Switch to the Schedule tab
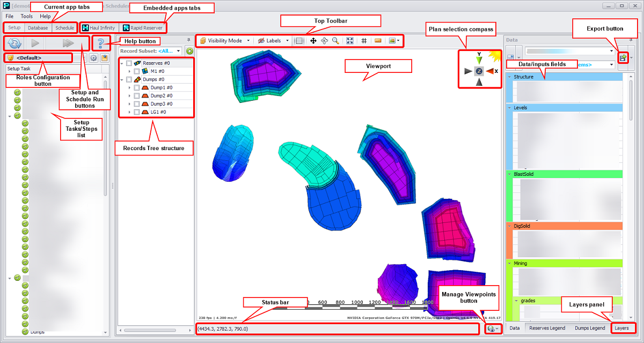Viewport: 644px width, 343px height. 64,27
